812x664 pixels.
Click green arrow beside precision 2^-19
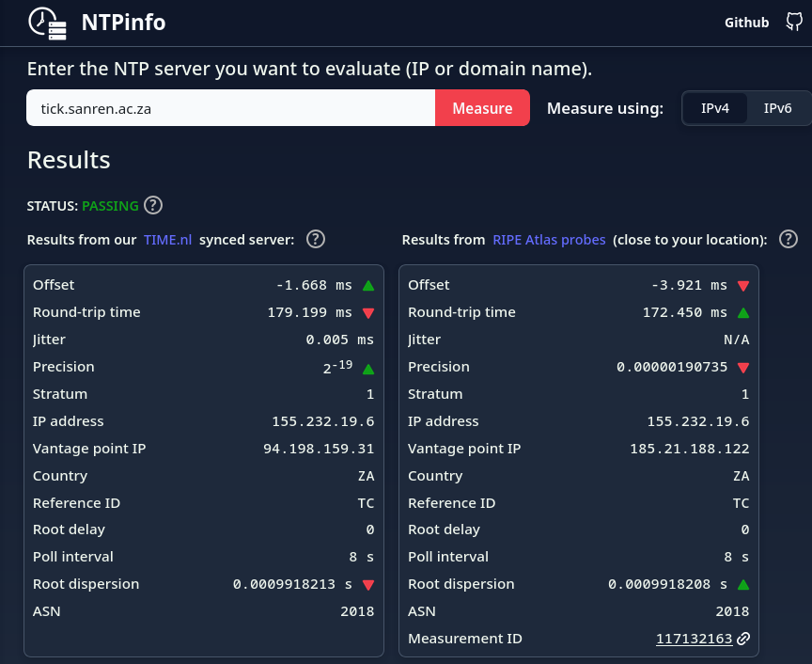coord(368,369)
